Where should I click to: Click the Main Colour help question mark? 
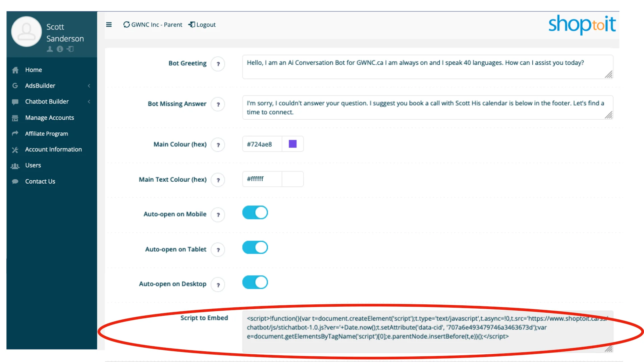(218, 145)
